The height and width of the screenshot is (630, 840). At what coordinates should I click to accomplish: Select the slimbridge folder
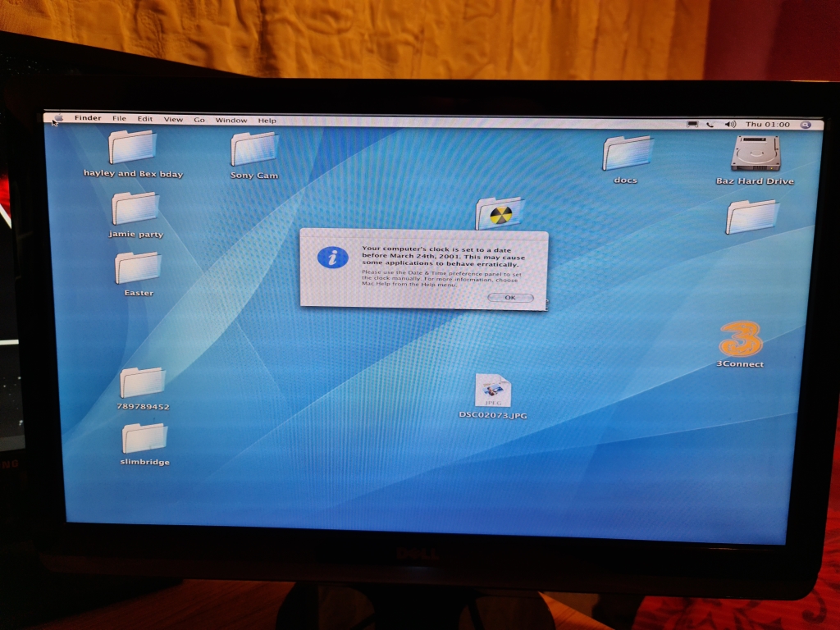[x=144, y=439]
